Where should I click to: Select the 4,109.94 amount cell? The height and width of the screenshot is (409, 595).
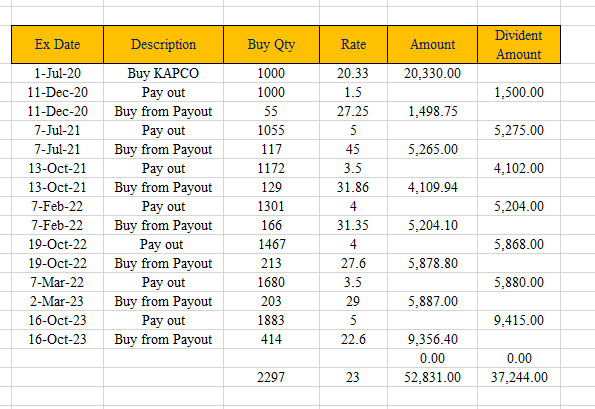pos(433,187)
